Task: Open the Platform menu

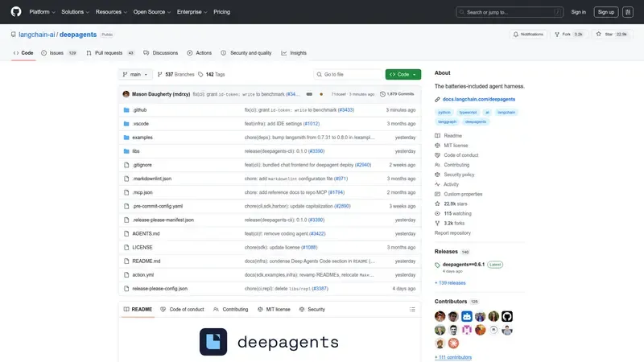Action: 42,12
